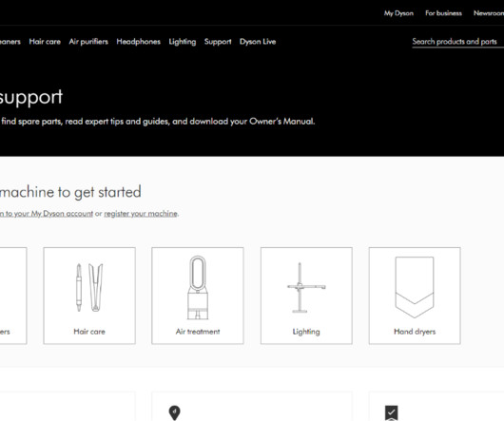504x421 pixels.
Task: Select the Hand dryers category card label
Action: tap(415, 332)
